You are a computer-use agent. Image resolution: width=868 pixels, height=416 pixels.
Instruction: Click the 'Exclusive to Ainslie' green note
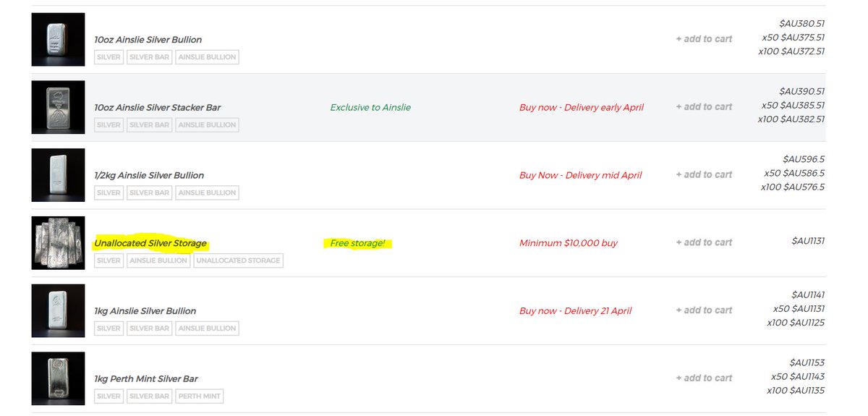370,108
